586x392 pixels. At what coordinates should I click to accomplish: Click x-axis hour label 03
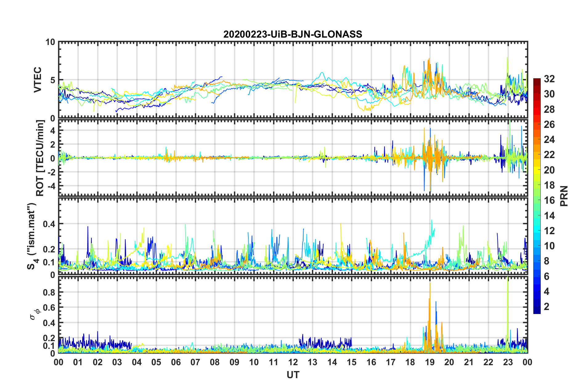(x=117, y=362)
